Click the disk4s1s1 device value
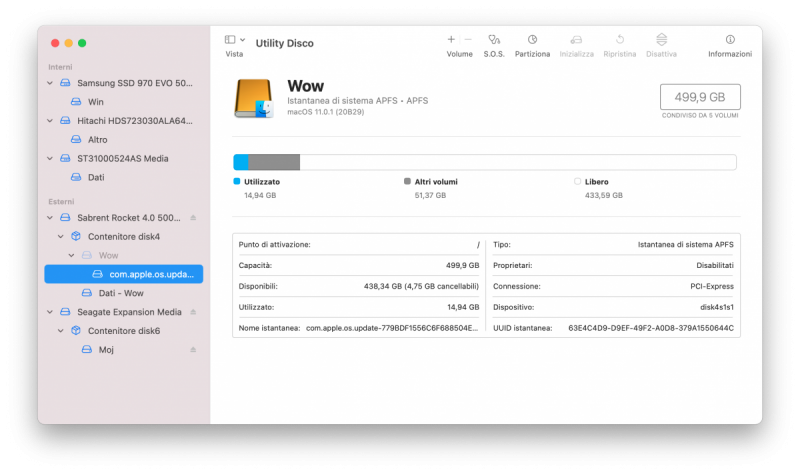800x474 pixels. [717, 307]
